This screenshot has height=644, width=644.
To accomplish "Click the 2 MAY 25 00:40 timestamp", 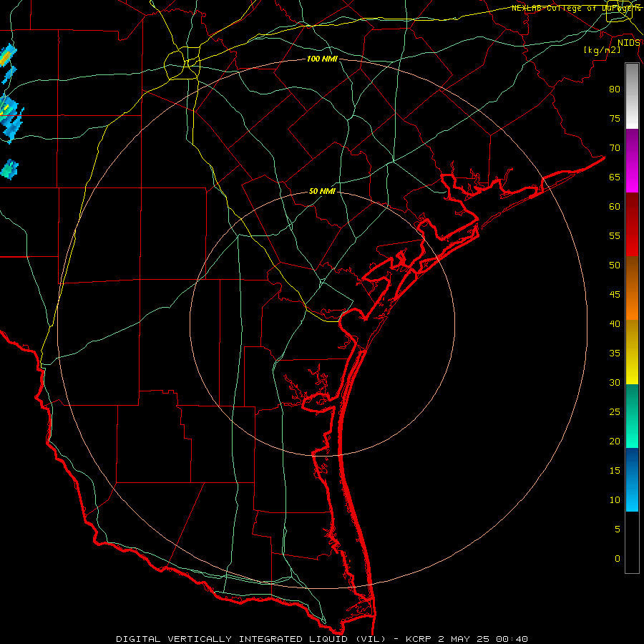I will (x=482, y=639).
